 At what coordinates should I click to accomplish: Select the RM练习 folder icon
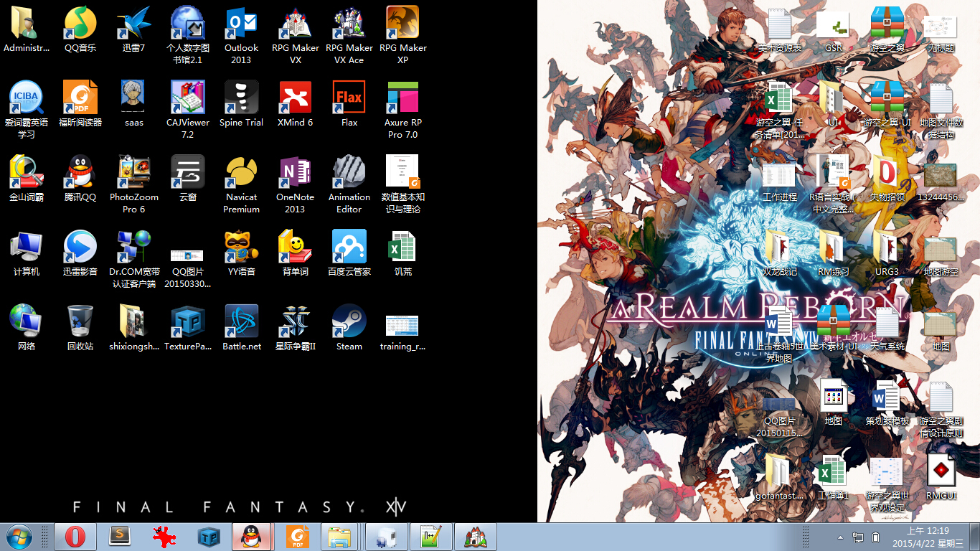(834, 254)
